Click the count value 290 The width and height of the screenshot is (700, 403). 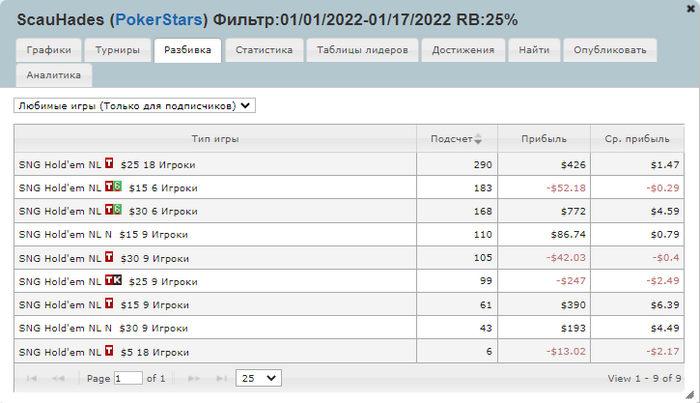click(x=483, y=165)
